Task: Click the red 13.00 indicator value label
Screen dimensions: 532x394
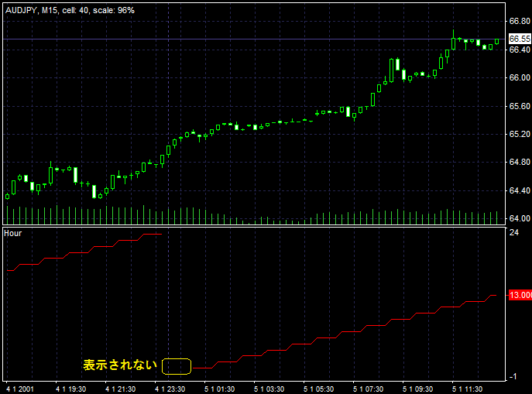Action: [x=520, y=295]
